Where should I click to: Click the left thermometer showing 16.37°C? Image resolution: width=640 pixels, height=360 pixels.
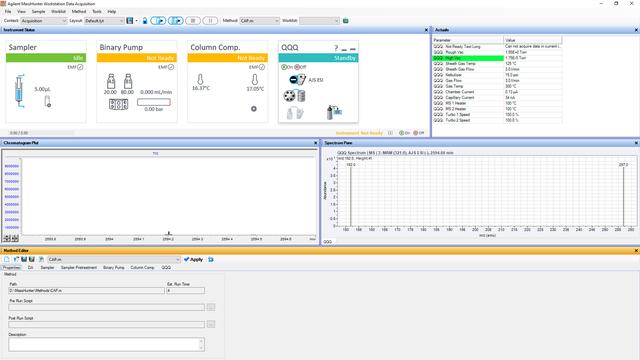(x=200, y=79)
